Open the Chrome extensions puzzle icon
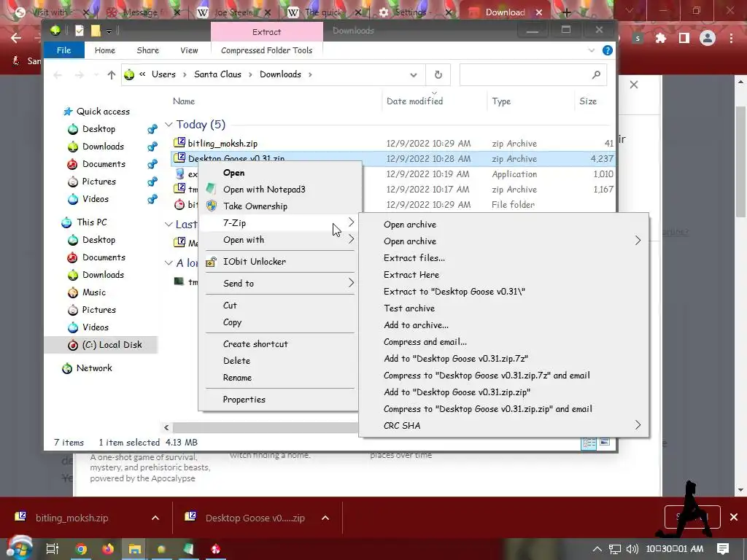 click(661, 38)
